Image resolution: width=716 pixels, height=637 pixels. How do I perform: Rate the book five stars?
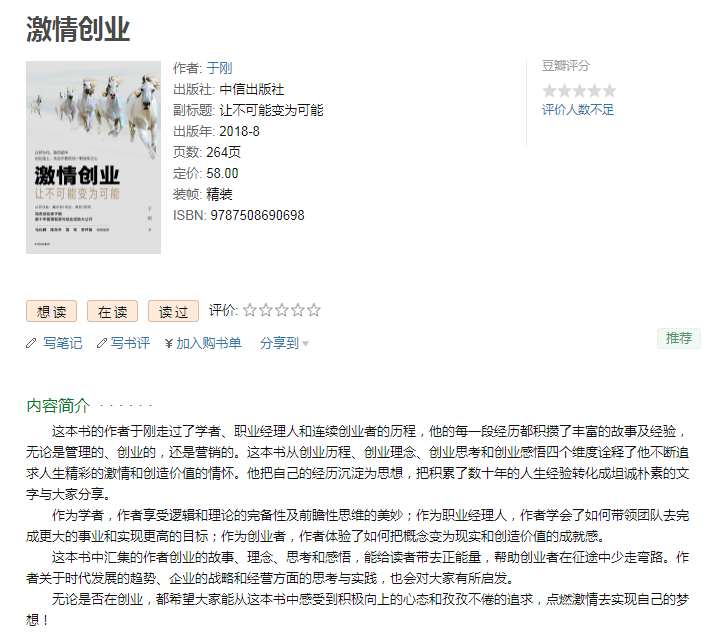point(314,311)
